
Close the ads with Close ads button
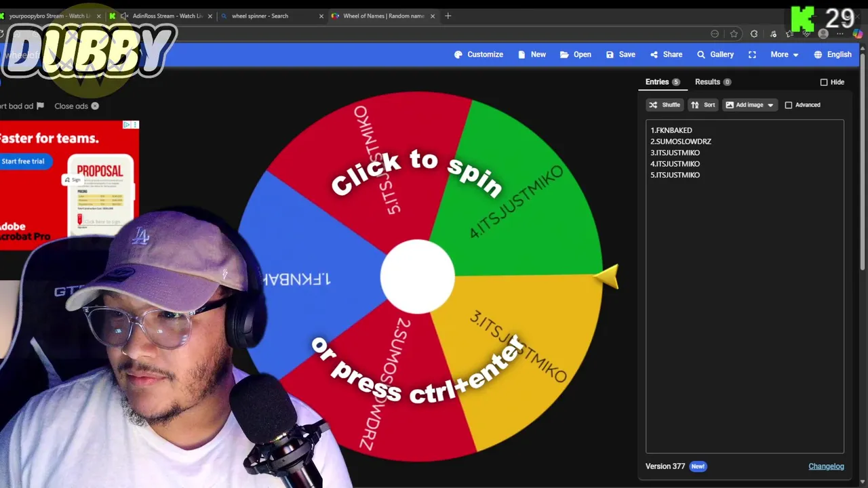77,106
